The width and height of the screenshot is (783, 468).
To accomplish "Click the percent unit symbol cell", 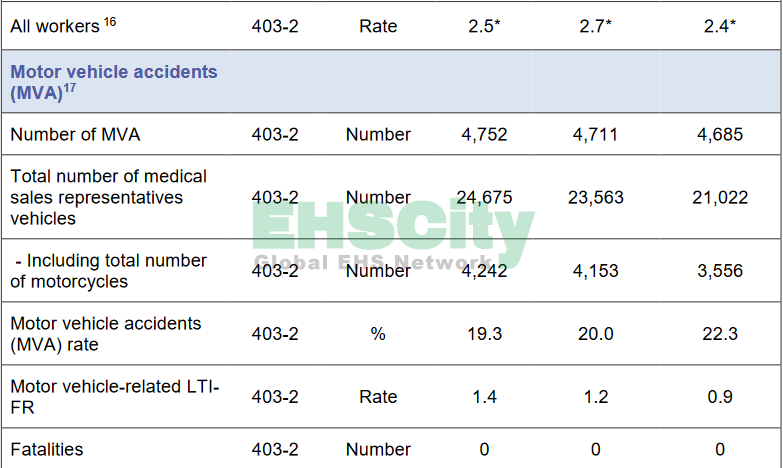I will click(x=378, y=334).
